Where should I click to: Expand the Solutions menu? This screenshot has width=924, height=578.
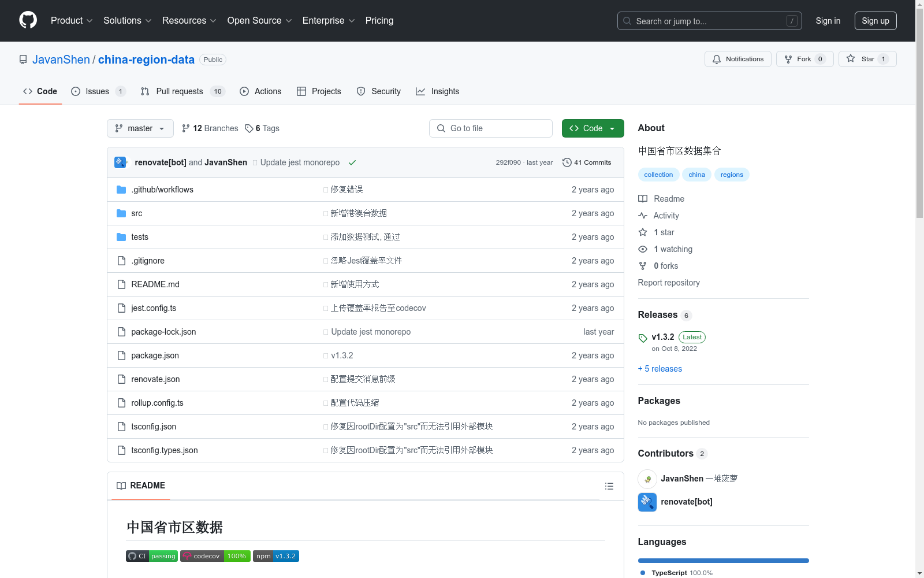pos(128,20)
